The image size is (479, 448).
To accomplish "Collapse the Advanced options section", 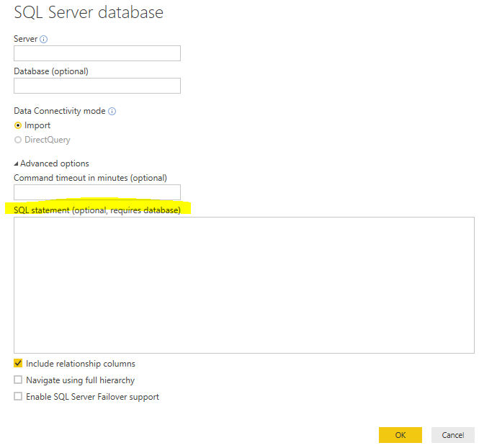I will [16, 164].
